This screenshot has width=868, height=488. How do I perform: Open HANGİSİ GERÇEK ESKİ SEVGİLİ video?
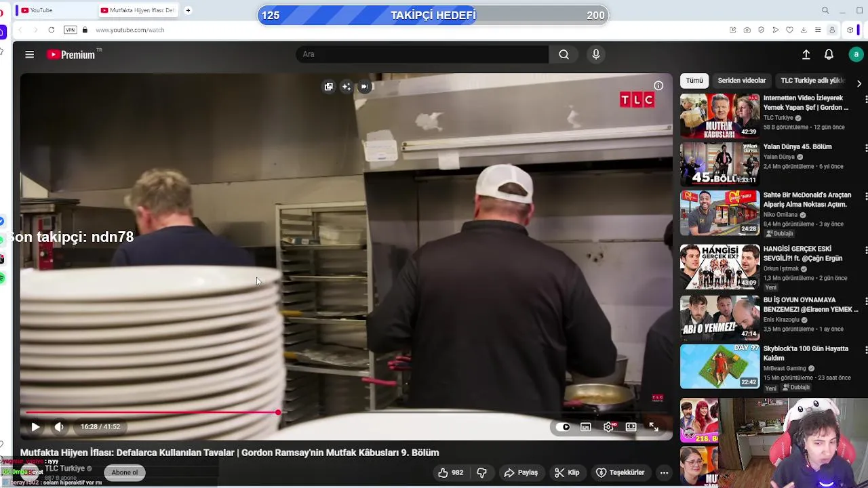[x=719, y=267]
